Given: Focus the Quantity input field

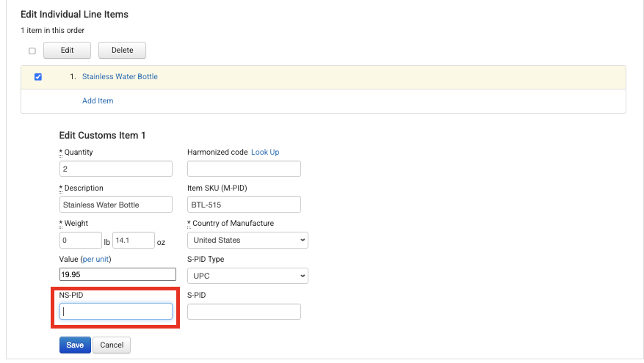Looking at the screenshot, I should (116, 169).
